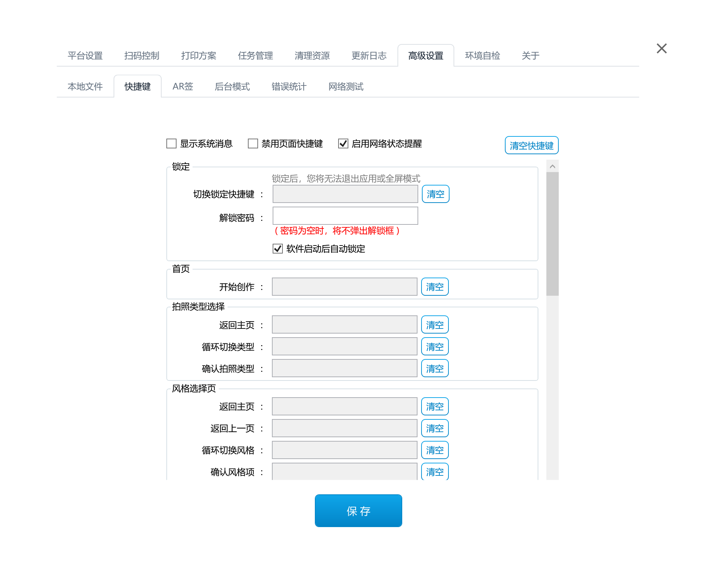Go to 网络测试 sub-tab

[x=346, y=87]
